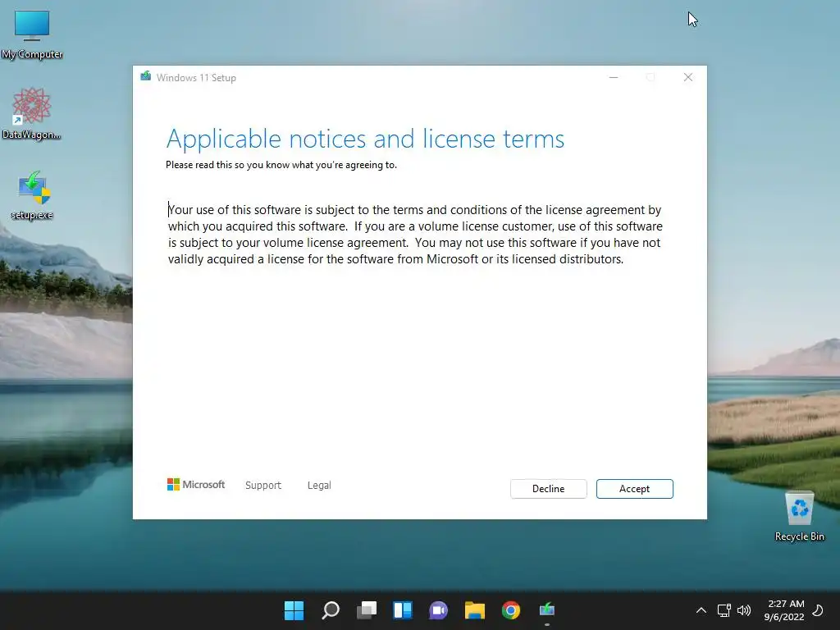Click Windows Setup taskbar icon
This screenshot has height=630, width=840.
[547, 610]
